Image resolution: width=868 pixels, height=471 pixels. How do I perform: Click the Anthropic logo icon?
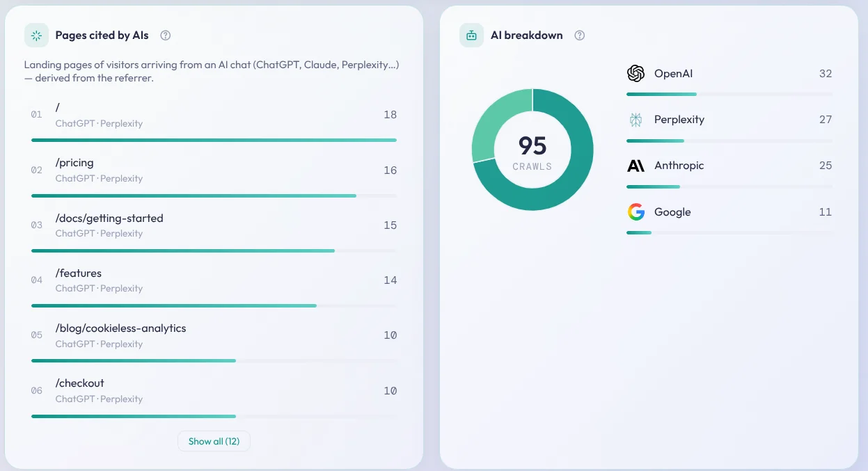636,166
